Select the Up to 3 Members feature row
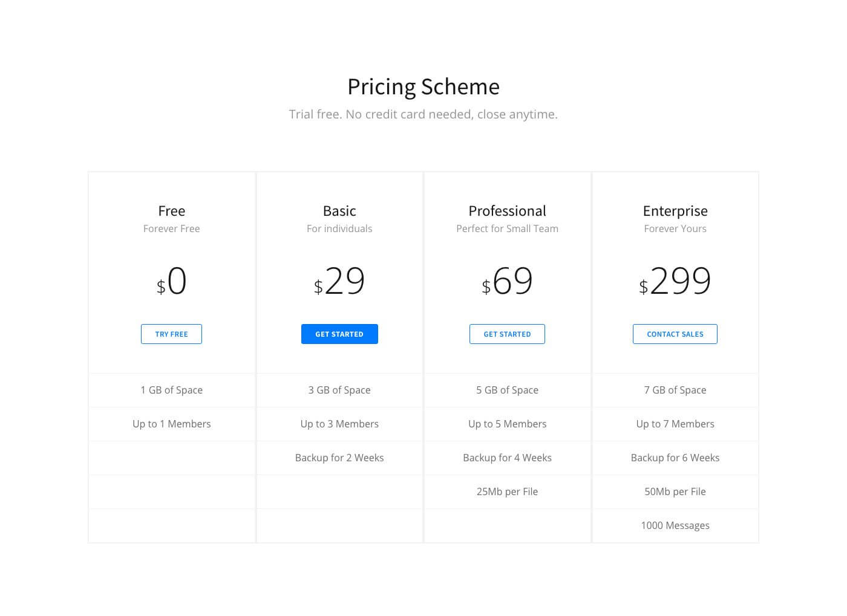The height and width of the screenshot is (616, 847). 339,424
